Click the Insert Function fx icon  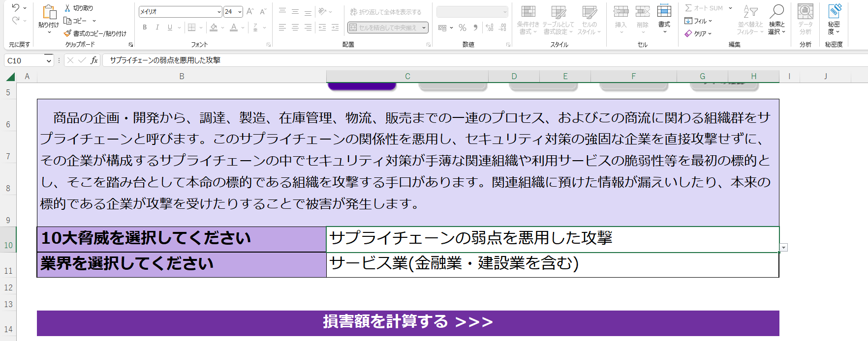coord(94,60)
